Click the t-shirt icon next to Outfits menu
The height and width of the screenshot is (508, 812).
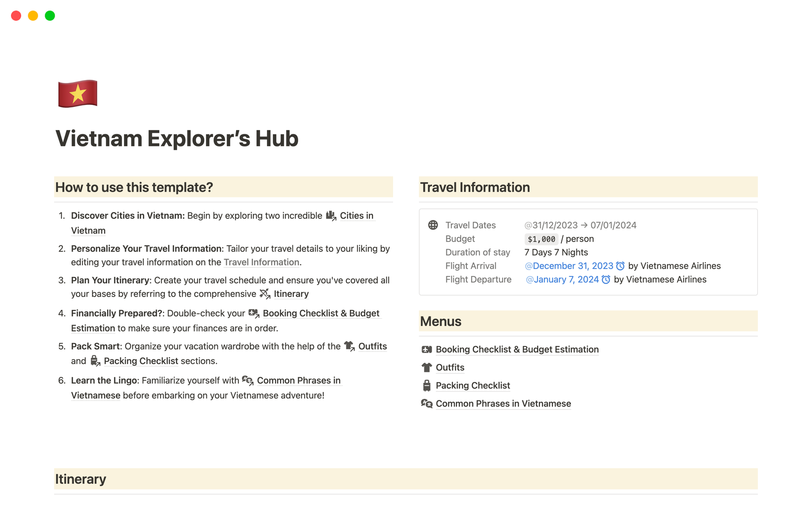(x=426, y=367)
